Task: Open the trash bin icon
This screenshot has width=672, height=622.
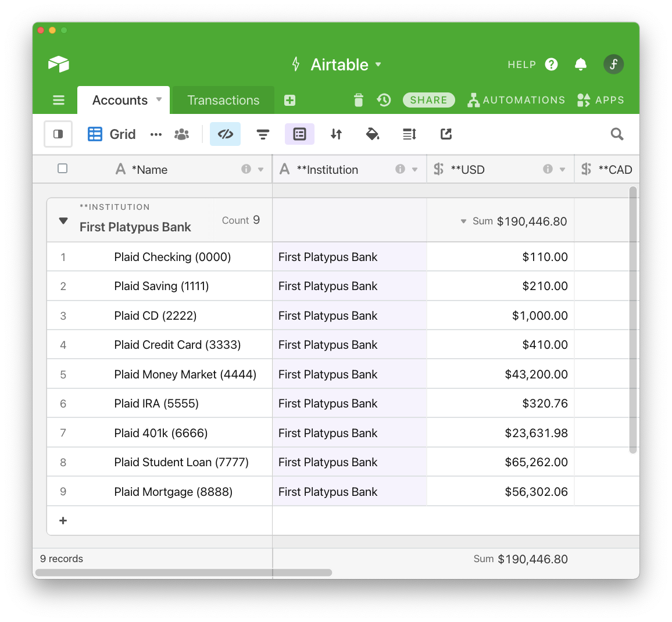Action: coord(359,100)
